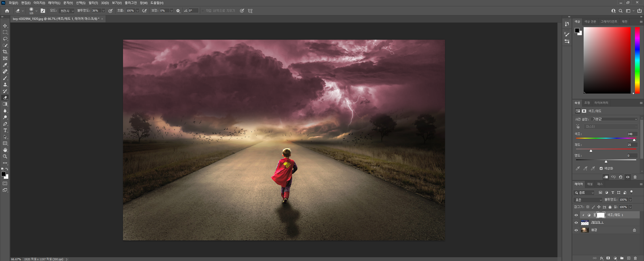644x261 pixels.
Task: Hide the 색조/채도 1 layer
Action: 576,215
